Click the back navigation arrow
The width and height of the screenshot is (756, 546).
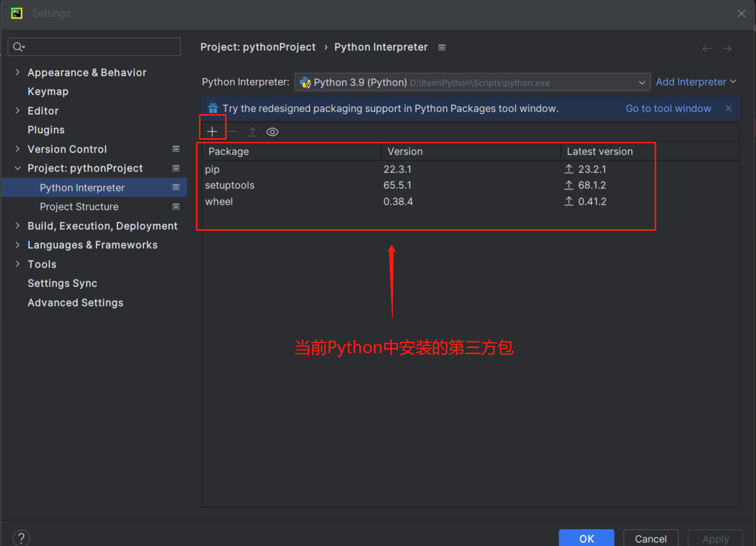tap(707, 49)
